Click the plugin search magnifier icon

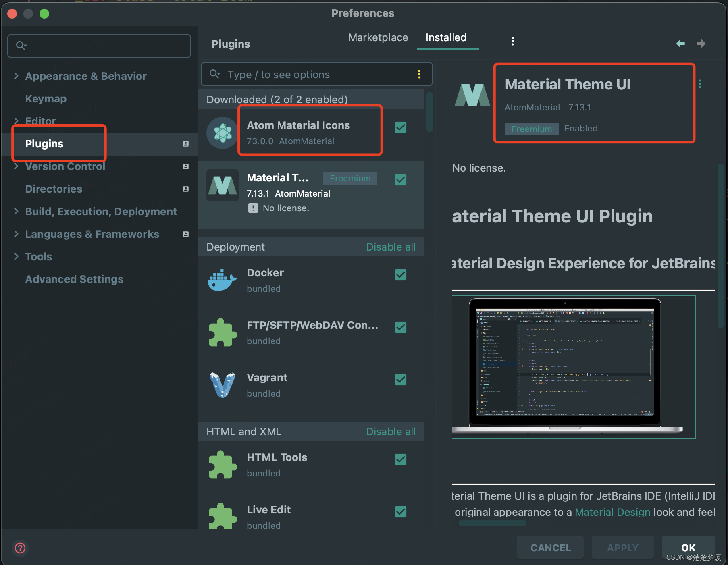pyautogui.click(x=215, y=74)
